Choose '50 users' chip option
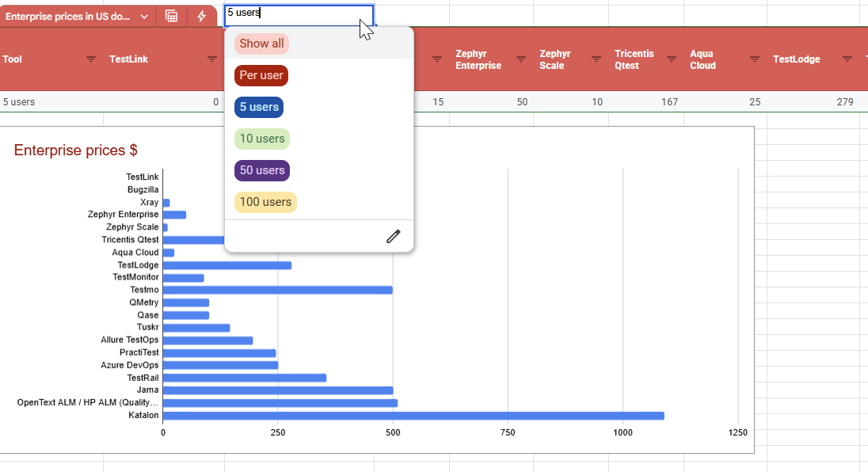Image resolution: width=868 pixels, height=472 pixels. point(262,170)
